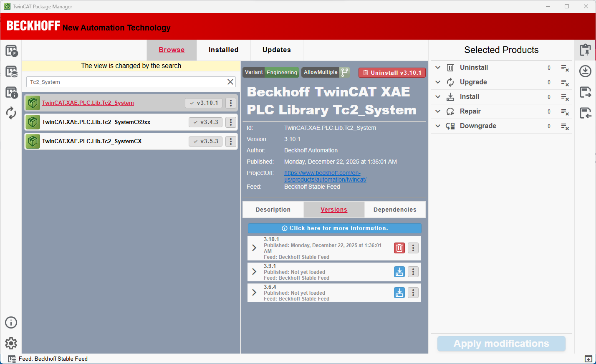Open the packages view in left sidebar

(11, 51)
